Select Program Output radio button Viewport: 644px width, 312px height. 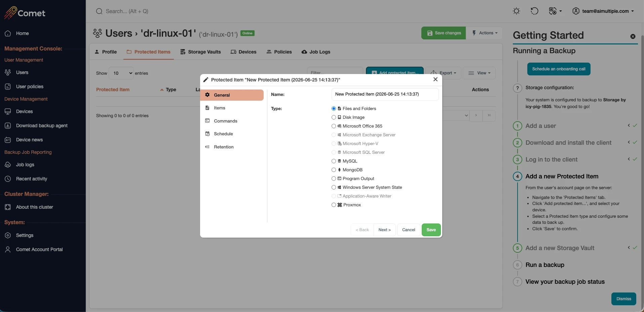[334, 179]
